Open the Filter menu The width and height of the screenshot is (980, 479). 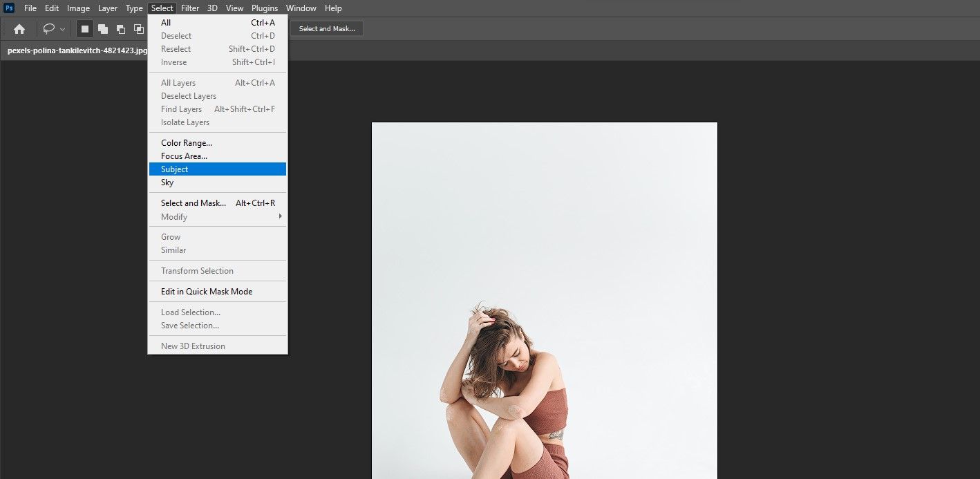coord(190,8)
